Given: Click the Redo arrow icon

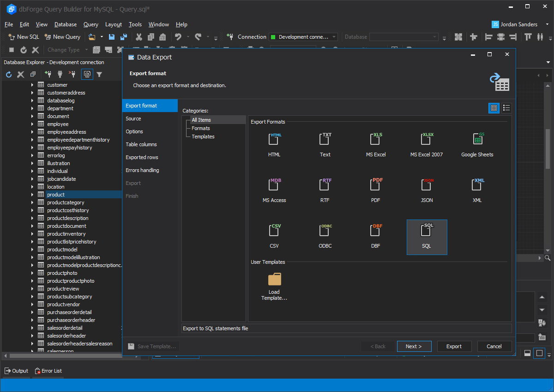Looking at the screenshot, I should [198, 37].
